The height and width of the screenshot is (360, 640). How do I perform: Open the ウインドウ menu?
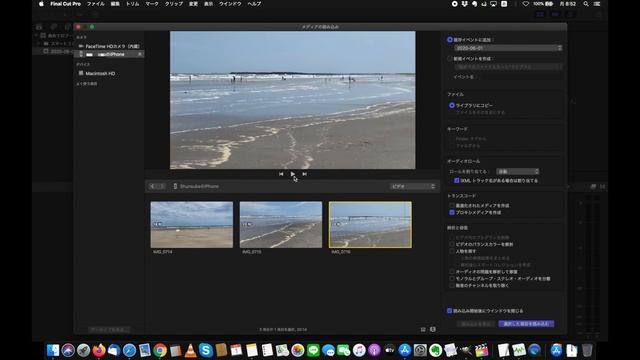[x=230, y=4]
